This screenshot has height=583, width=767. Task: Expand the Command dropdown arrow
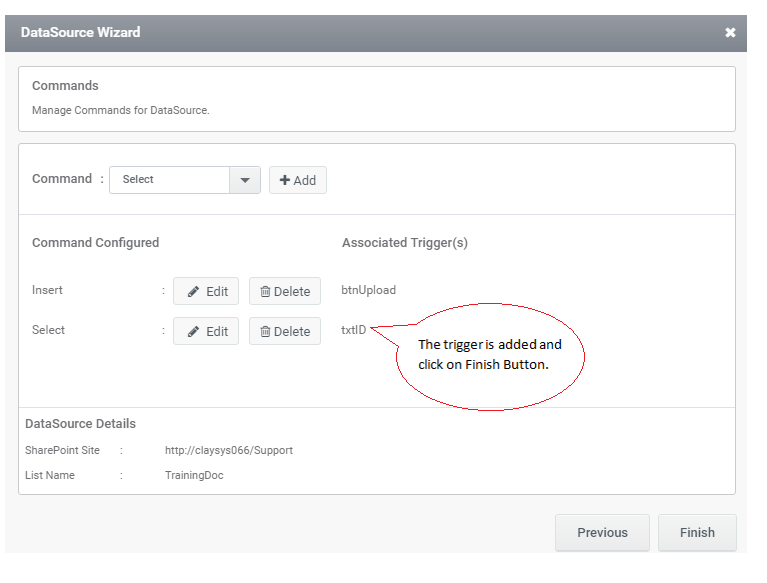coord(245,180)
